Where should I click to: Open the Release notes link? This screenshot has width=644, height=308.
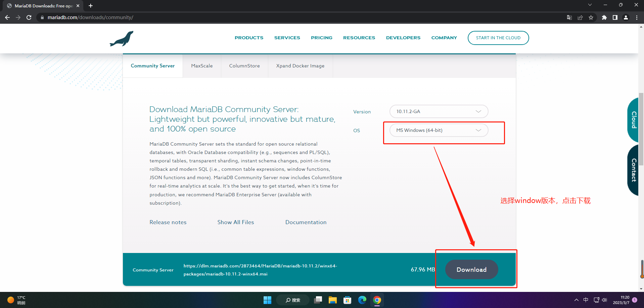(168, 222)
